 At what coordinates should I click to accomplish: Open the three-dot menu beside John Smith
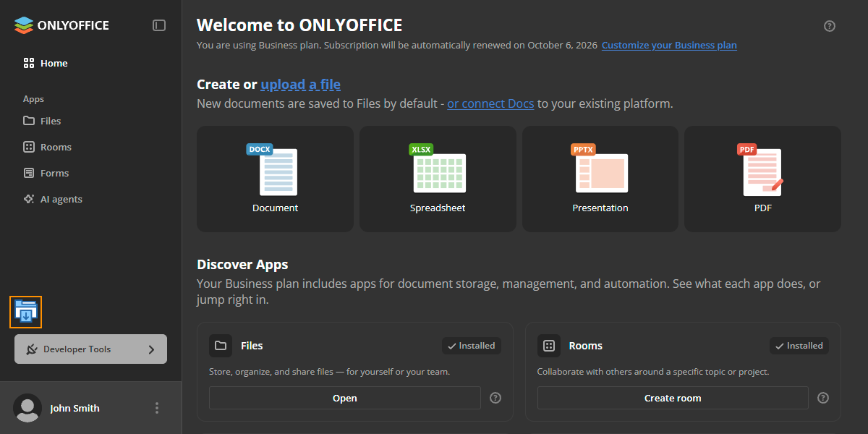tap(157, 408)
